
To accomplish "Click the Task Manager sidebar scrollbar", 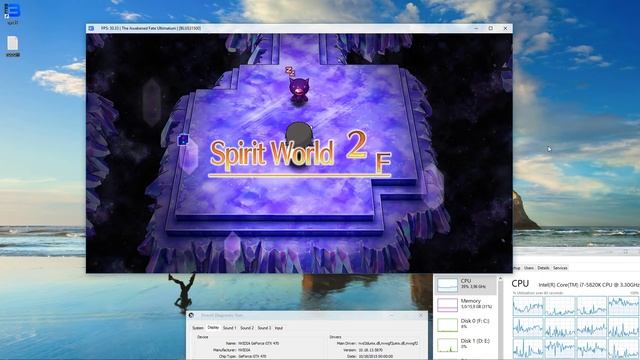I will [500, 318].
